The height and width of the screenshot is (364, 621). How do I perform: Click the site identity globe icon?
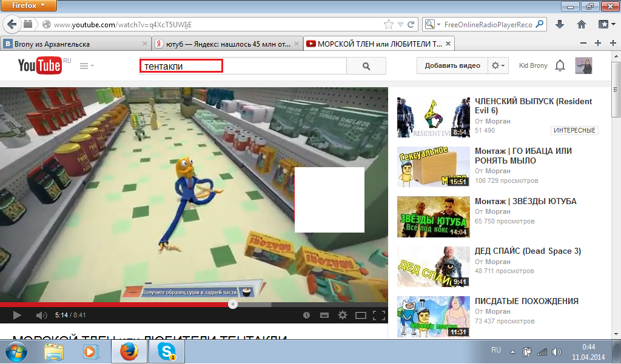[47, 25]
